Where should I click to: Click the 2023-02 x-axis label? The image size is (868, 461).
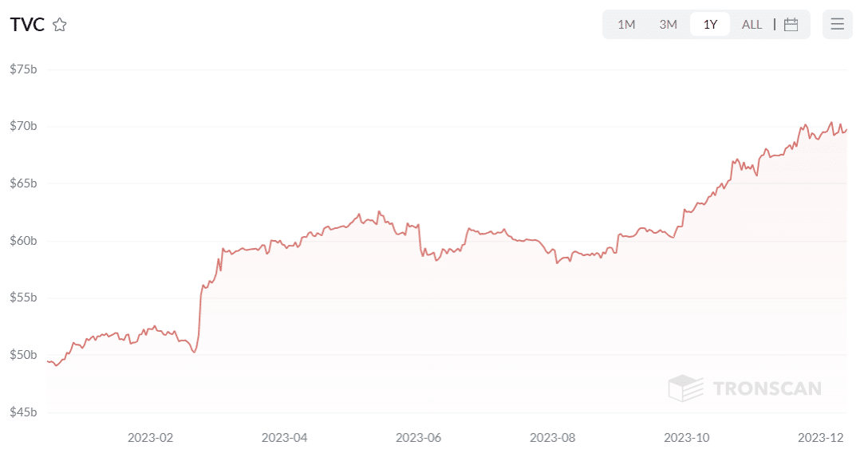[x=151, y=437]
